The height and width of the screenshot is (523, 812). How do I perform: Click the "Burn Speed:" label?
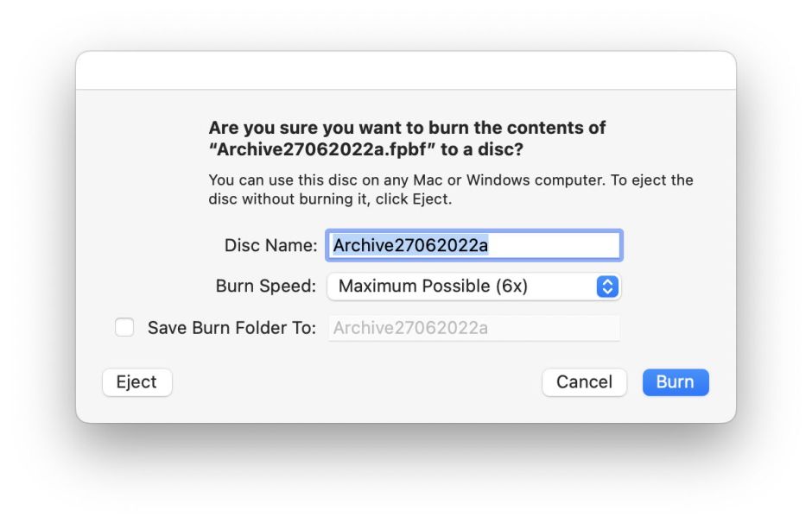(x=266, y=287)
